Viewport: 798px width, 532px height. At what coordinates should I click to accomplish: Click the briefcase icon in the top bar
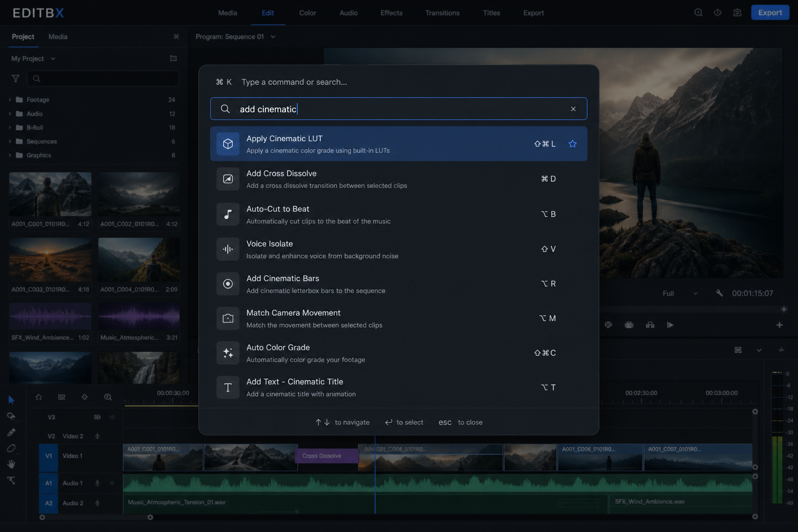pyautogui.click(x=737, y=12)
